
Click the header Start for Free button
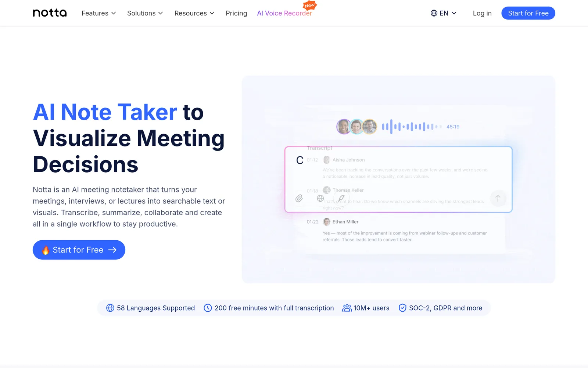pyautogui.click(x=528, y=13)
